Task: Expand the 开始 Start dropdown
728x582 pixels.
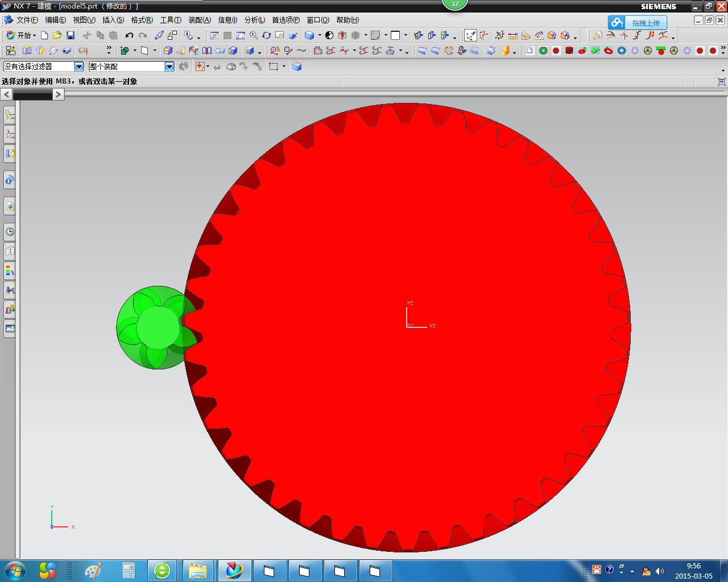Action: point(34,35)
